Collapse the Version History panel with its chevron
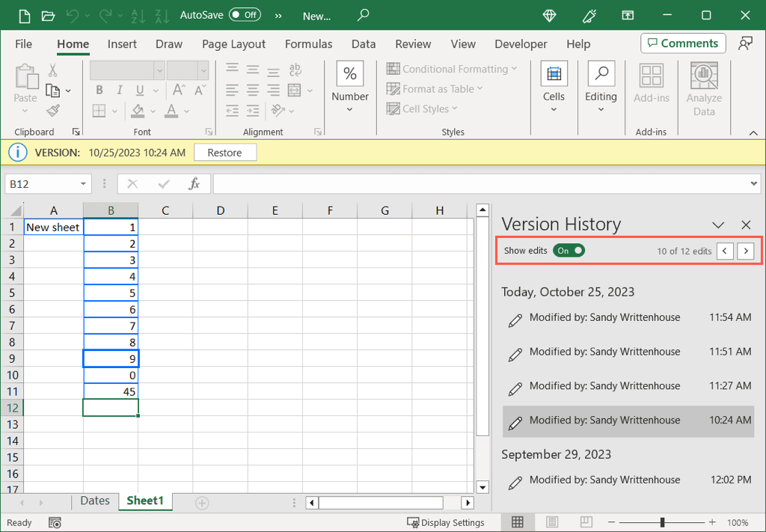This screenshot has height=532, width=766. [x=718, y=224]
